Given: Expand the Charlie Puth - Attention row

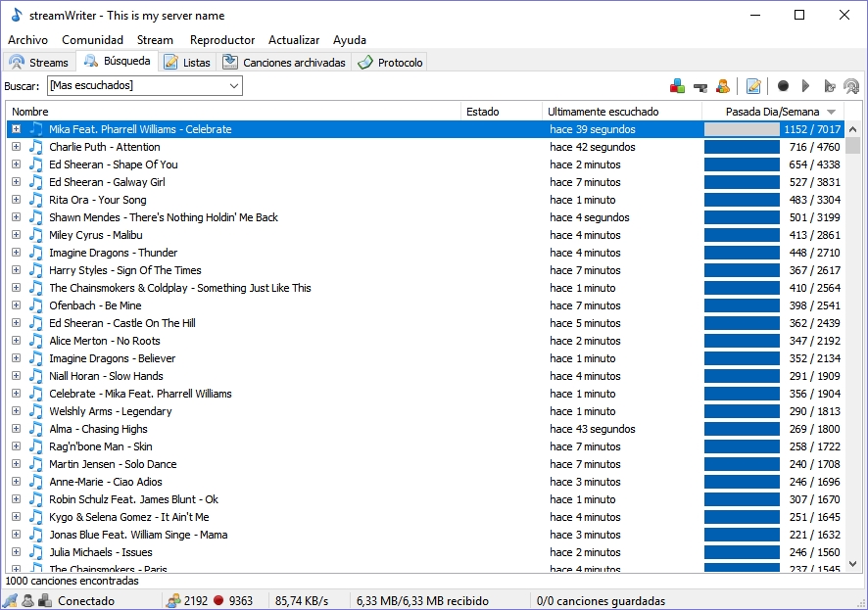Looking at the screenshot, I should pos(16,147).
